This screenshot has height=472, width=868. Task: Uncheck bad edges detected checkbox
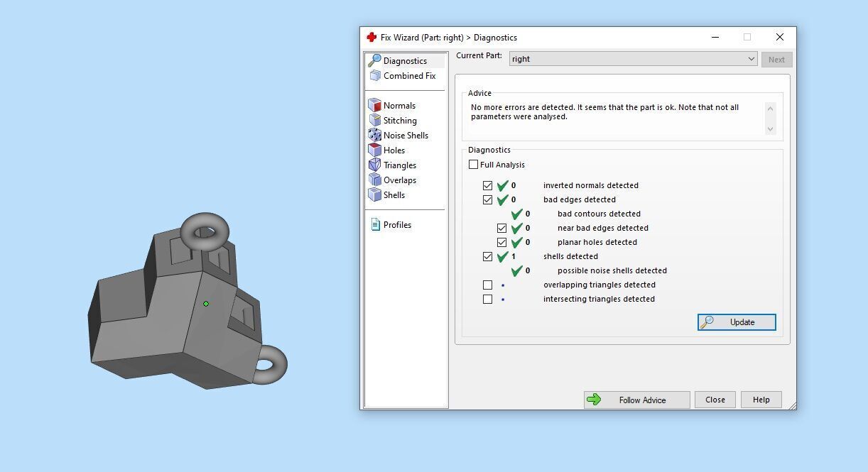487,200
